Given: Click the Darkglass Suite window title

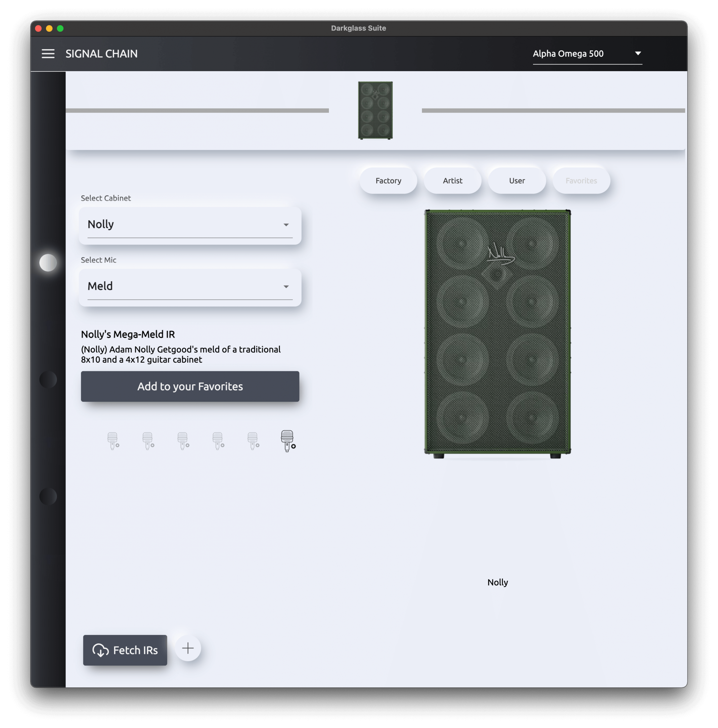Looking at the screenshot, I should point(358,28).
